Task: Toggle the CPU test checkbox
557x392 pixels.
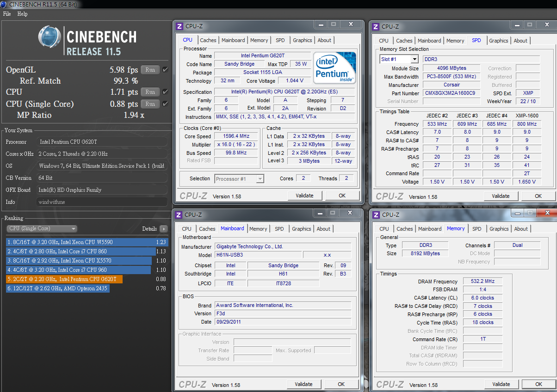Action: (x=165, y=92)
